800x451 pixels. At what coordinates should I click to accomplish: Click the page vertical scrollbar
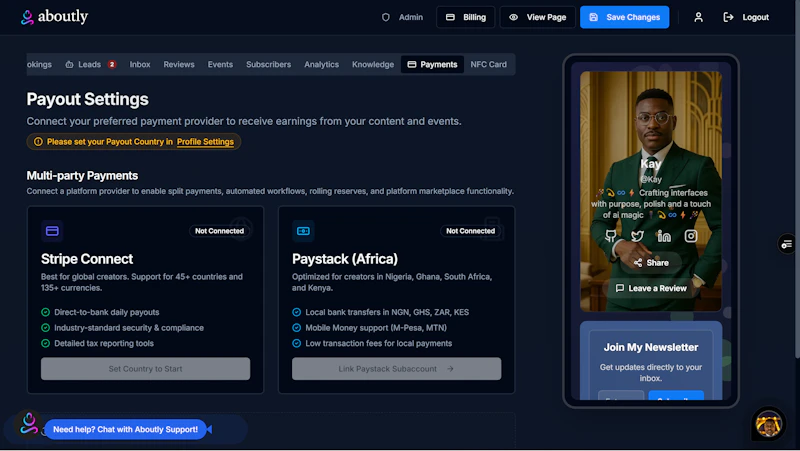tap(797, 179)
